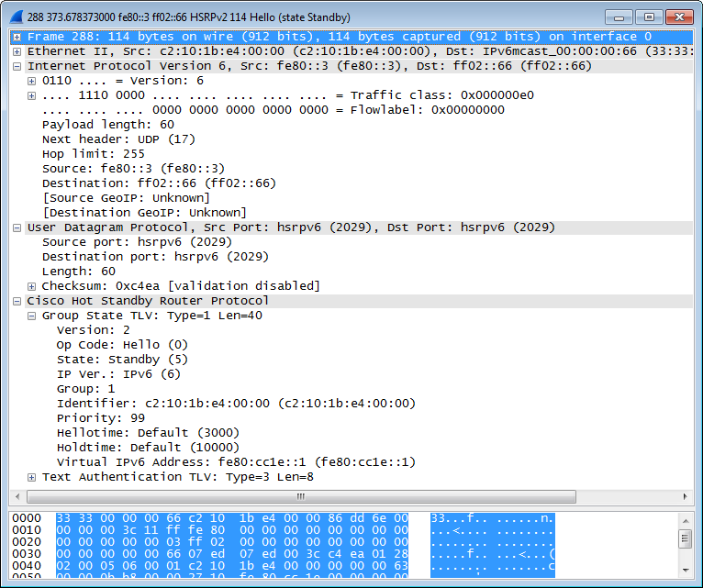Select the Flowlabel: 0x00000000 row
The width and height of the screenshot is (703, 588).
[x=273, y=110]
